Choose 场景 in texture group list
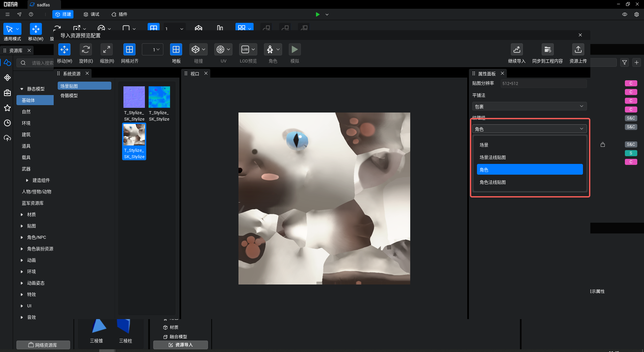 coord(530,145)
